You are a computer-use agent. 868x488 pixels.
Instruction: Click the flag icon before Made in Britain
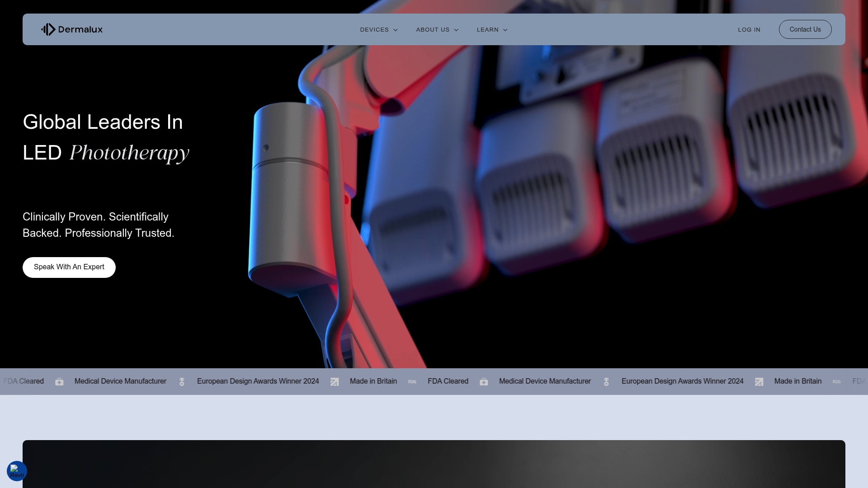click(x=335, y=382)
